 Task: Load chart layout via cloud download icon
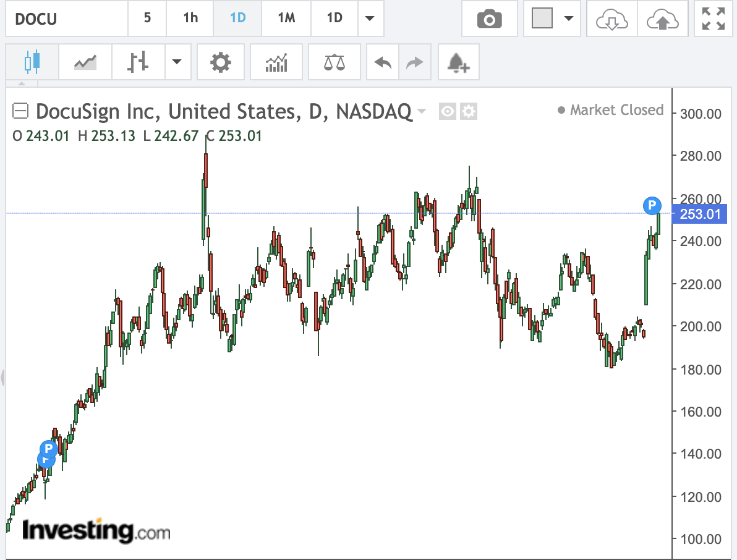tap(611, 19)
